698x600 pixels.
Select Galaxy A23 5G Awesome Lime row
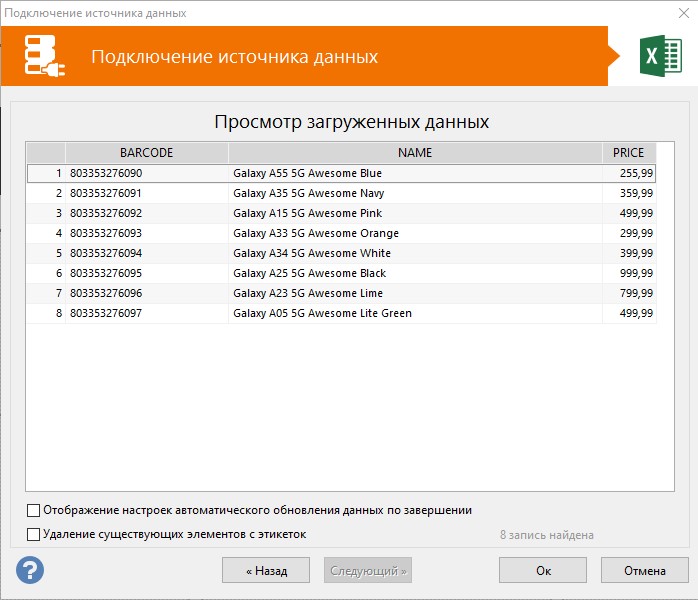[307, 293]
